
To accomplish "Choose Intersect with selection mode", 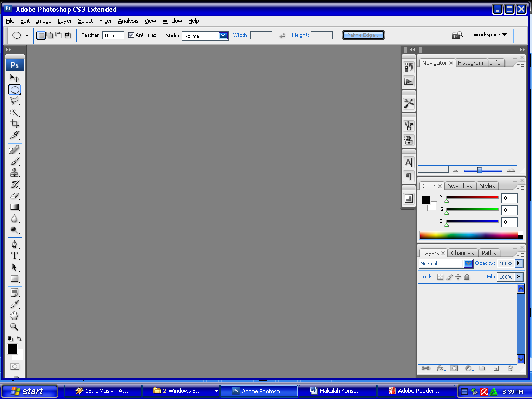I will pyautogui.click(x=68, y=35).
